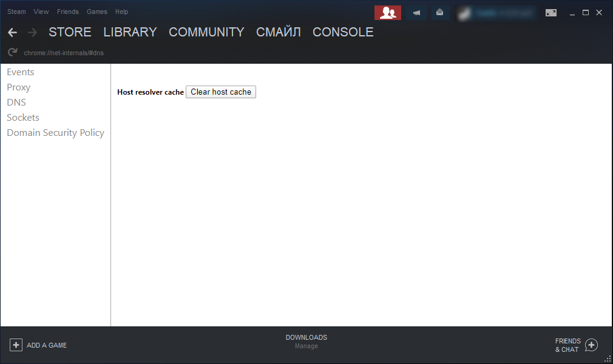Open the View menu
The height and width of the screenshot is (364, 613).
point(41,12)
